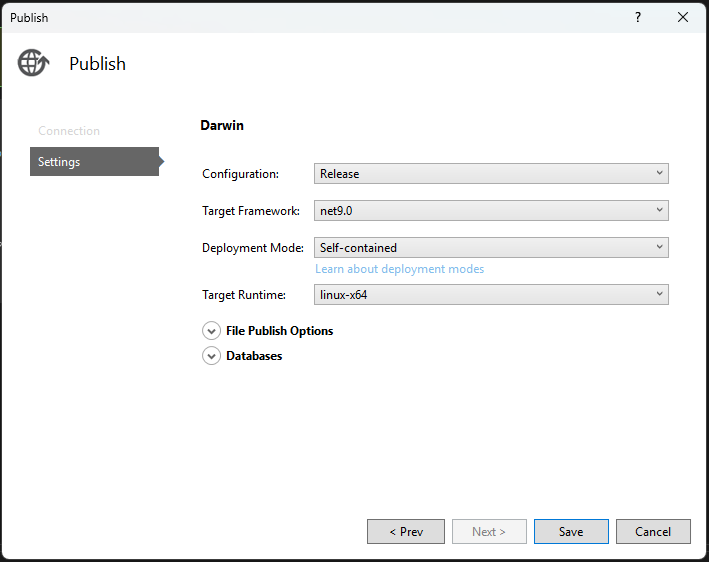Open the Configuration dropdown showing Release
The width and height of the screenshot is (709, 562).
click(x=491, y=174)
